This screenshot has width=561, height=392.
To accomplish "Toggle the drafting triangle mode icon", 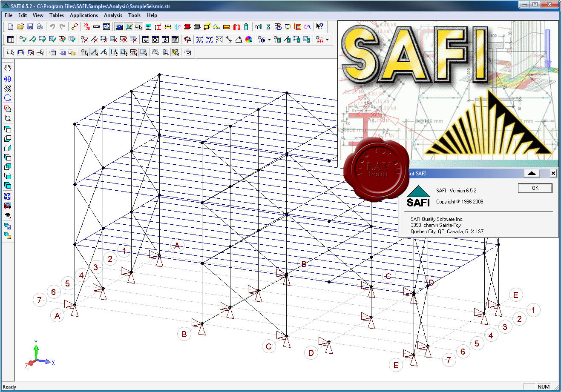I will 129,26.
